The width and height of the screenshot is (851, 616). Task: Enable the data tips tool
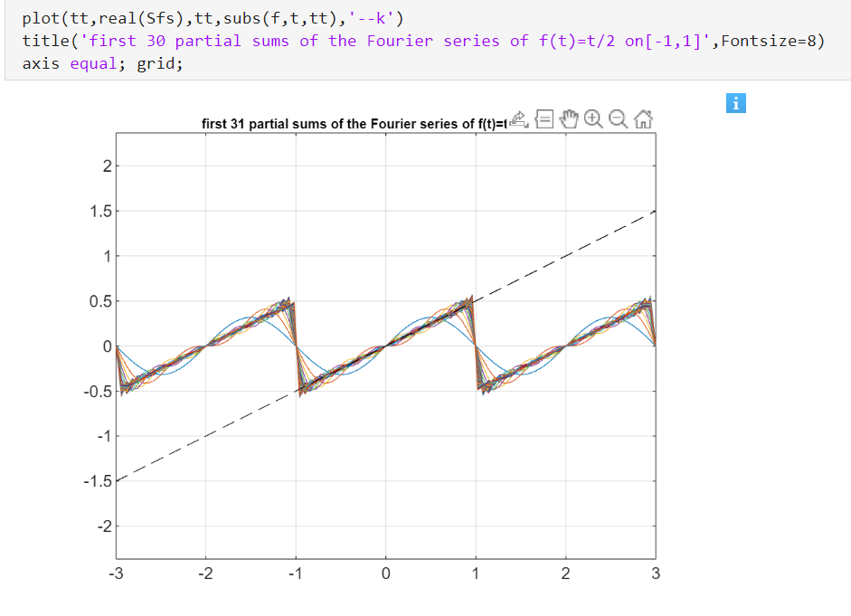pyautogui.click(x=544, y=118)
